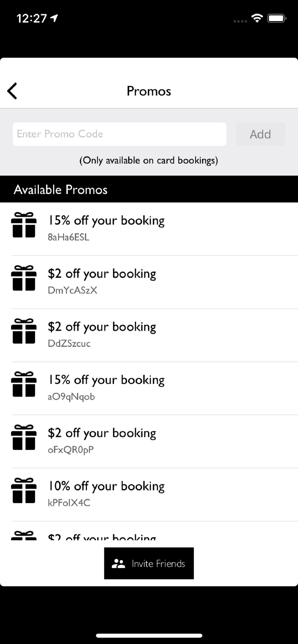Open the 10% off promo kPFoIX4C
Viewport: 298px width, 644px height.
(x=149, y=495)
